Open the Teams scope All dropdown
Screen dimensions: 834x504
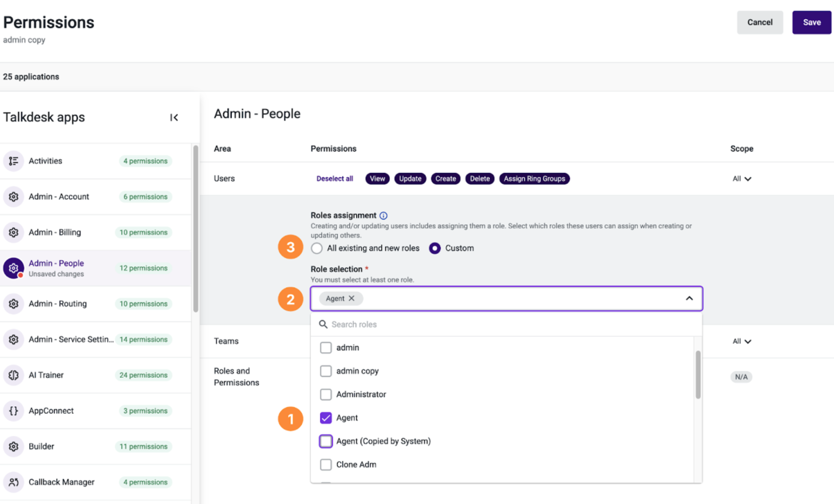click(742, 341)
